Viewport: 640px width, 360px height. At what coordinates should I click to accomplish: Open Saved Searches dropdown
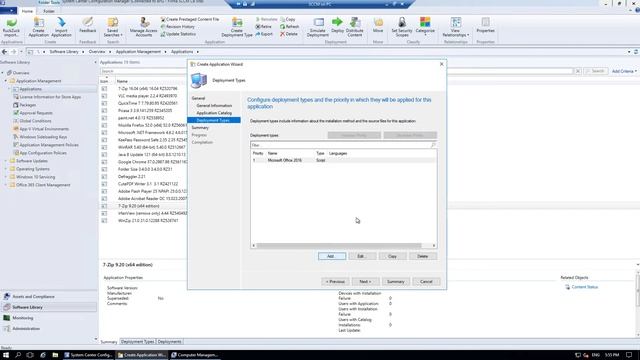(x=113, y=27)
